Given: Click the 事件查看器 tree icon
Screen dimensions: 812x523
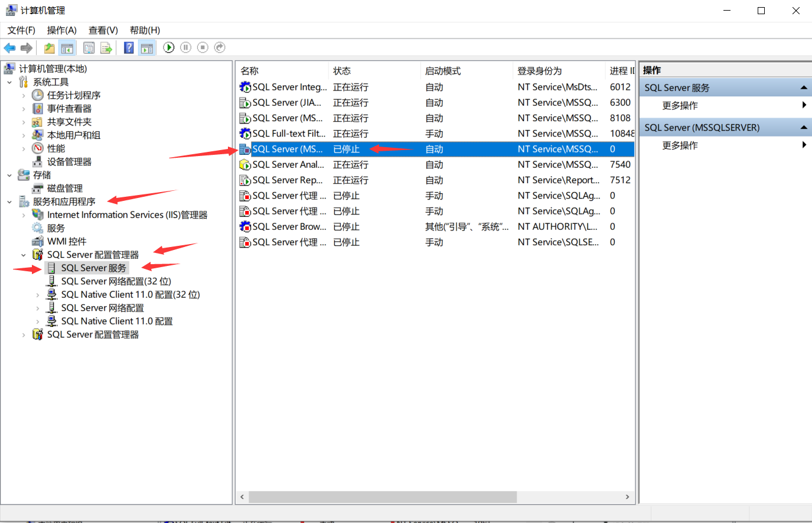Looking at the screenshot, I should [38, 108].
